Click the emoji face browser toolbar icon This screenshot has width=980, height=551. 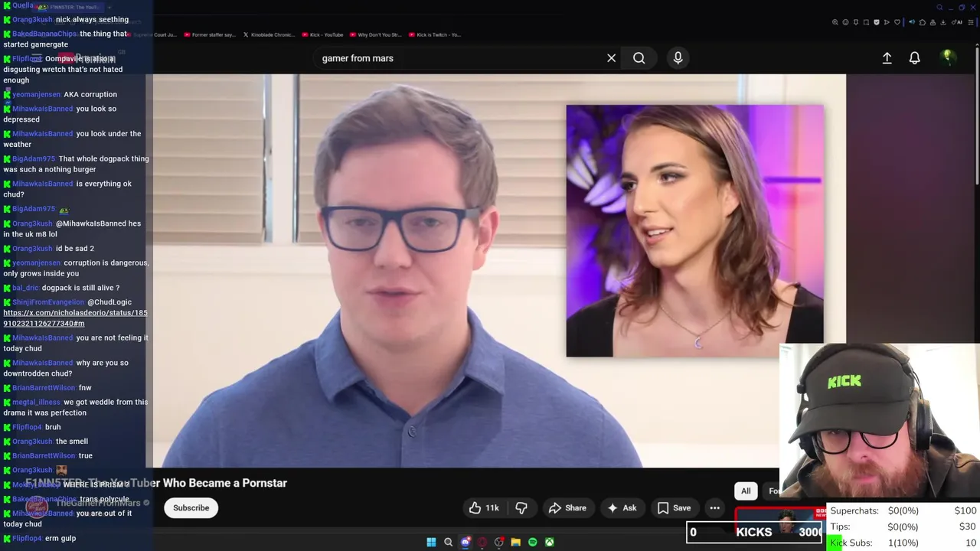[845, 22]
